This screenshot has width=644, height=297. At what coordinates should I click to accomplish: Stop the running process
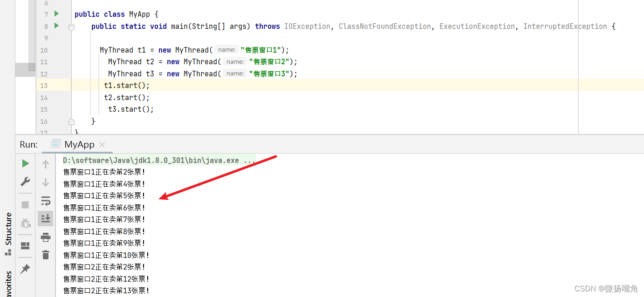(26, 205)
